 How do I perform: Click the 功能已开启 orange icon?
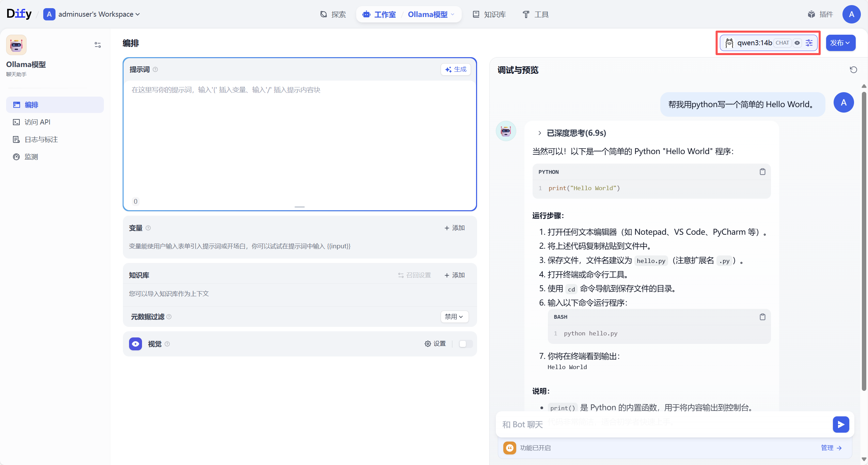pos(509,448)
